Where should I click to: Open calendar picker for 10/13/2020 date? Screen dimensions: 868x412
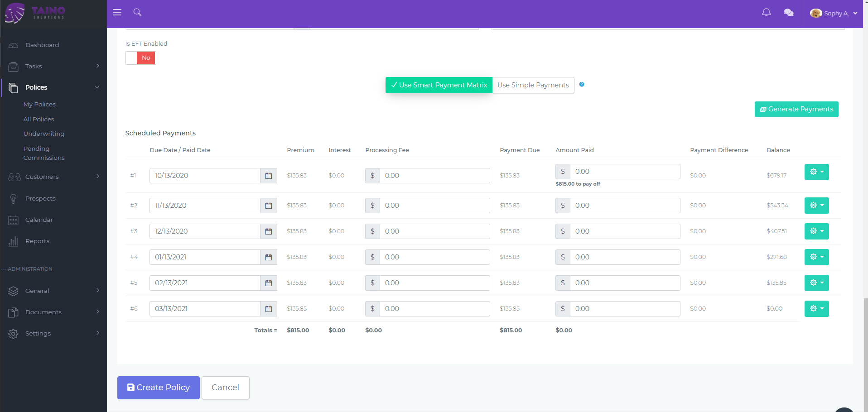pyautogui.click(x=268, y=176)
